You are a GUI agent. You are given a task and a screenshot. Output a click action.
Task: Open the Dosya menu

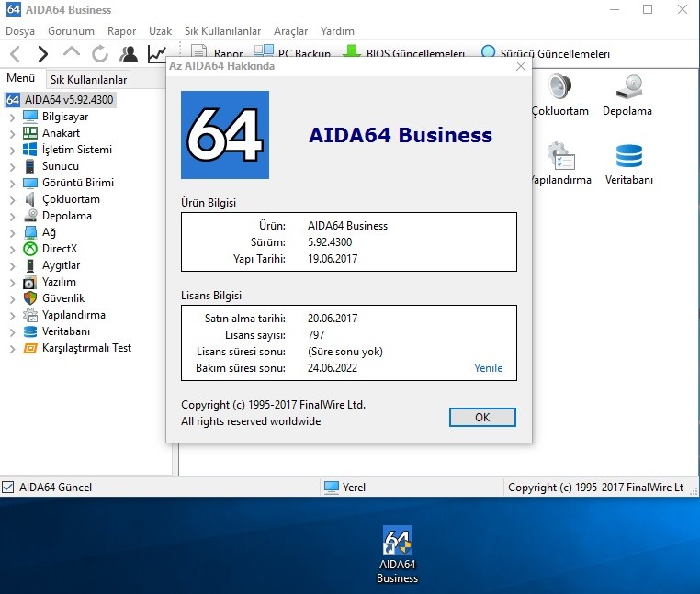20,31
